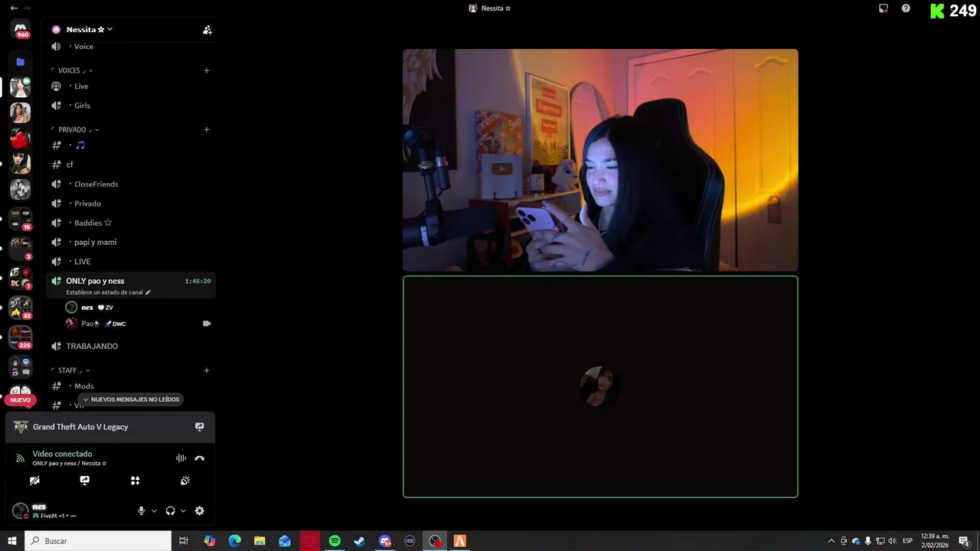Open the inbox icon at top right
Viewport: 980px width, 551px height.
pyautogui.click(x=884, y=8)
